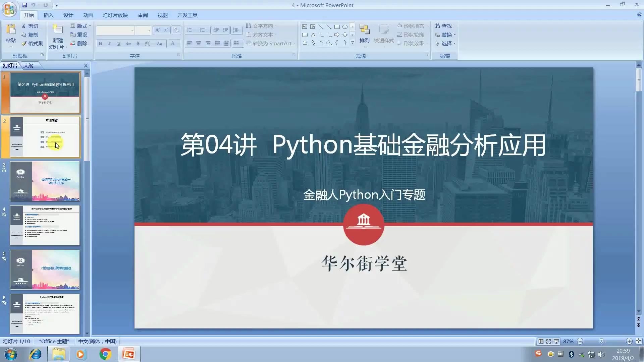Image resolution: width=644 pixels, height=362 pixels.
Task: Select slide 3 thumbnail in the panel
Action: 45,181
